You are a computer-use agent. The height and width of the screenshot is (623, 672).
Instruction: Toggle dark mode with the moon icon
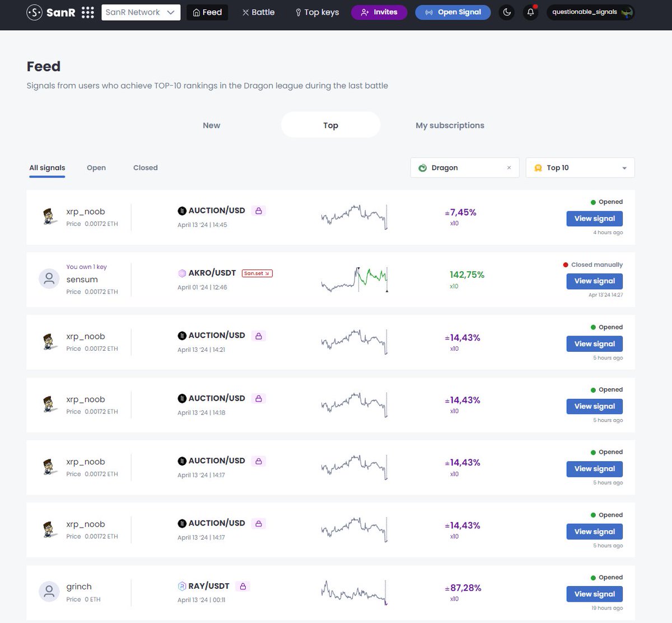coord(506,12)
